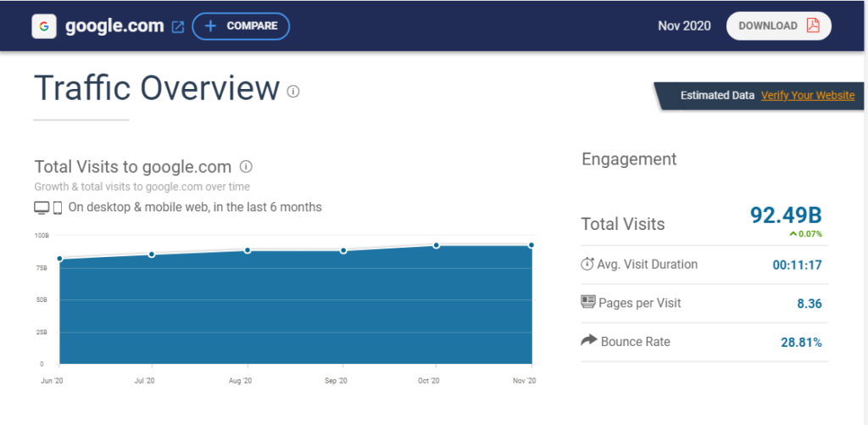Click the Google favicon logo

(x=44, y=26)
